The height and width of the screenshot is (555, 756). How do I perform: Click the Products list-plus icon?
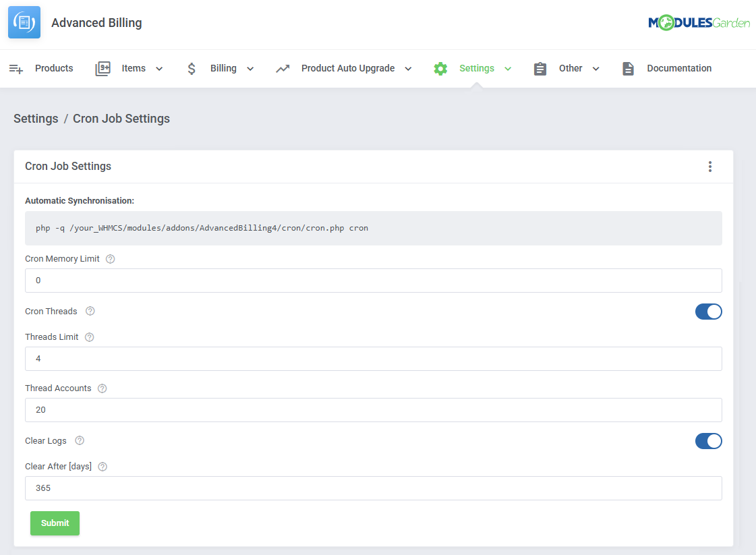tap(16, 69)
